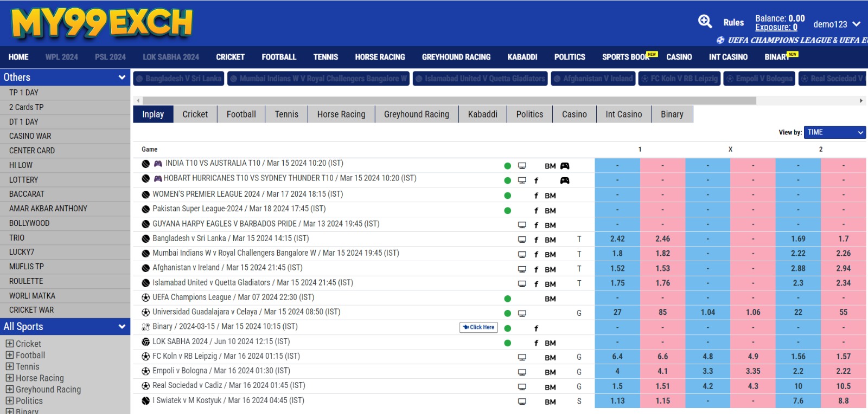868x414 pixels.
Task: Click the magnifier search icon in header
Action: click(x=705, y=22)
